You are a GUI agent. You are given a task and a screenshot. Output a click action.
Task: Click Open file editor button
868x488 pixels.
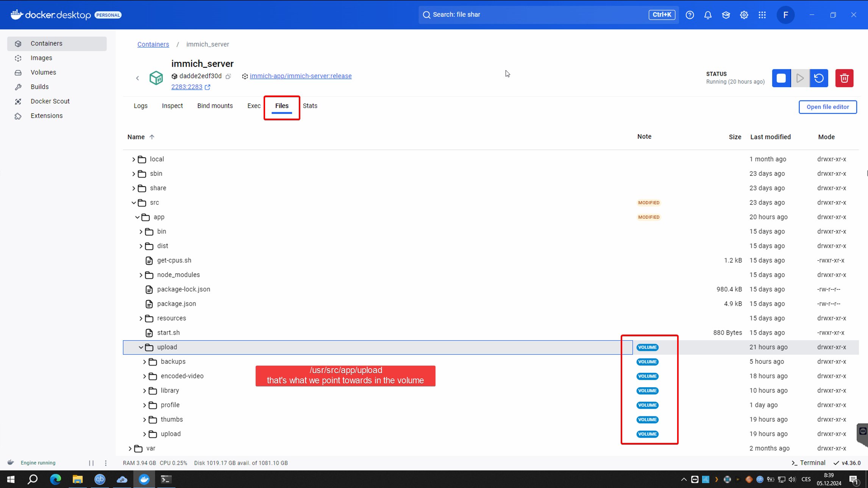click(x=827, y=107)
